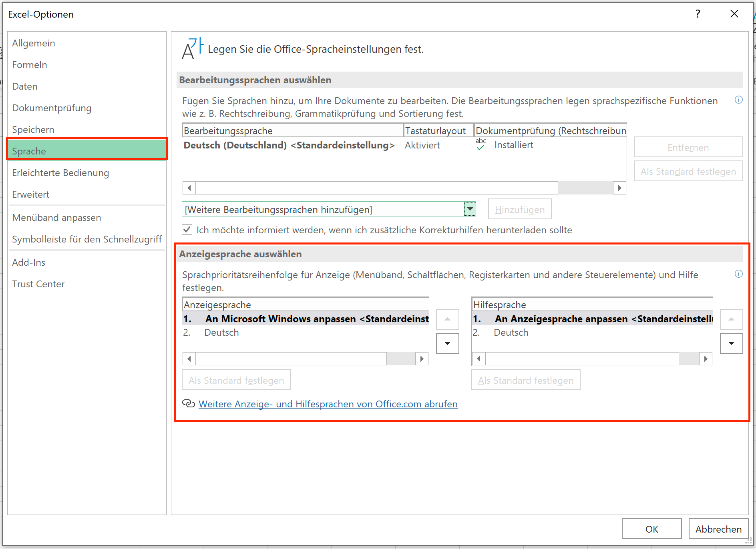Image resolution: width=756 pixels, height=549 pixels.
Task: Move Hilfesprache entry down with arrow icon
Action: 732,343
